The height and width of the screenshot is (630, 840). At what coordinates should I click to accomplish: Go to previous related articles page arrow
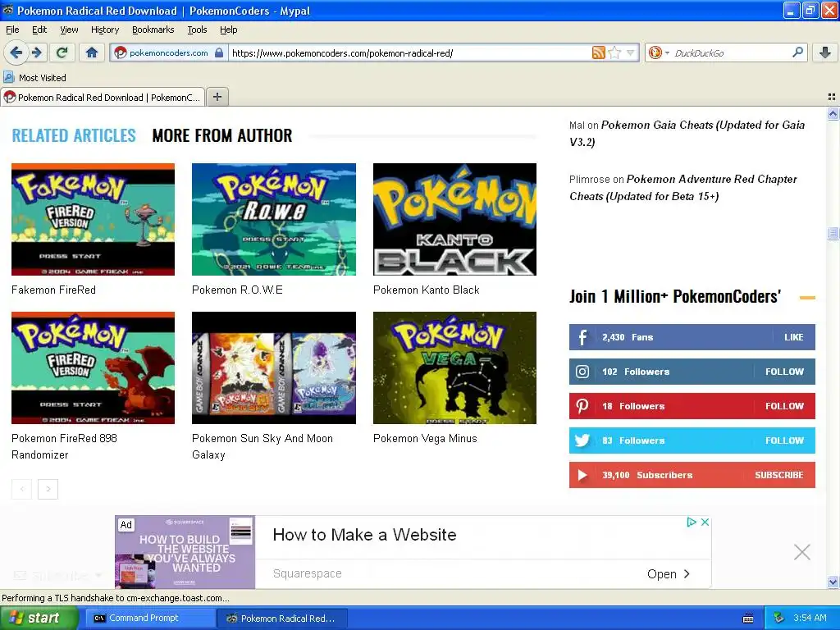click(x=21, y=489)
